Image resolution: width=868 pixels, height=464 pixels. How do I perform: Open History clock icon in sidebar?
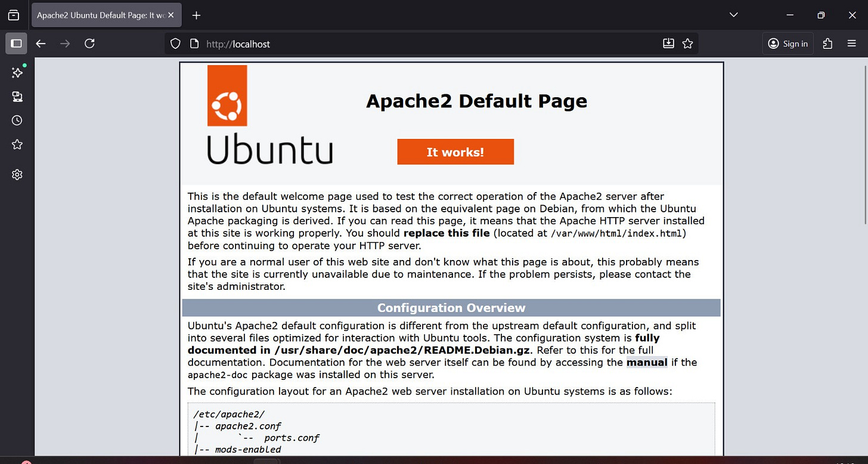pyautogui.click(x=17, y=120)
